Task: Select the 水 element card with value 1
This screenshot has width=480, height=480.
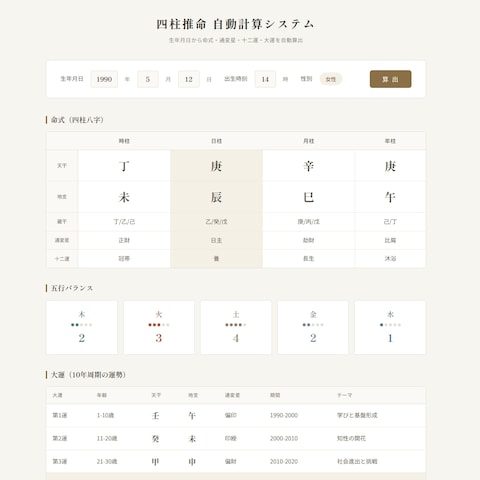Action: 390,327
